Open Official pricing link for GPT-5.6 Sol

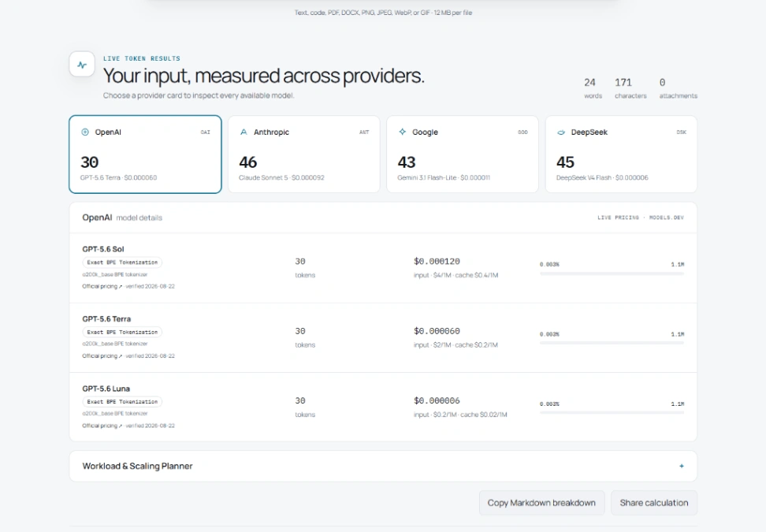point(102,286)
